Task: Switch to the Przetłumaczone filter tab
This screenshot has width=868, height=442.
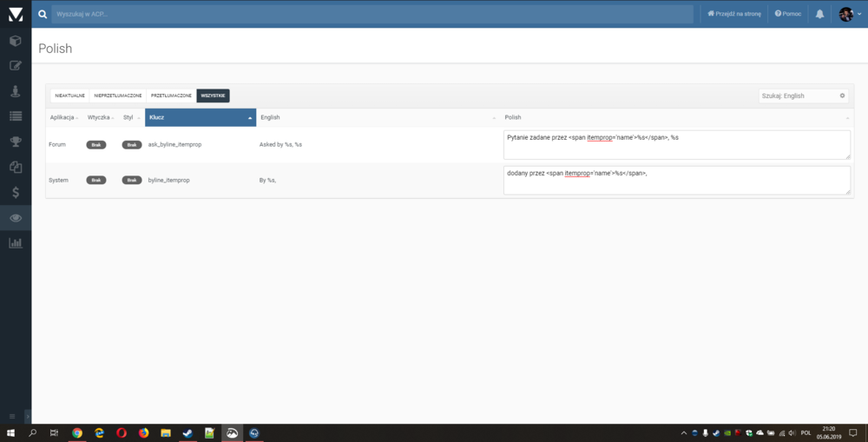Action: (171, 96)
